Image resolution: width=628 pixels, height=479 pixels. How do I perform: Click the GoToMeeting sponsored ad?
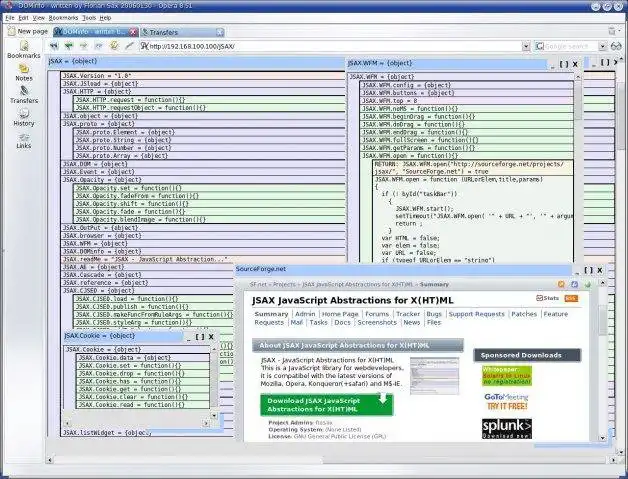point(507,401)
